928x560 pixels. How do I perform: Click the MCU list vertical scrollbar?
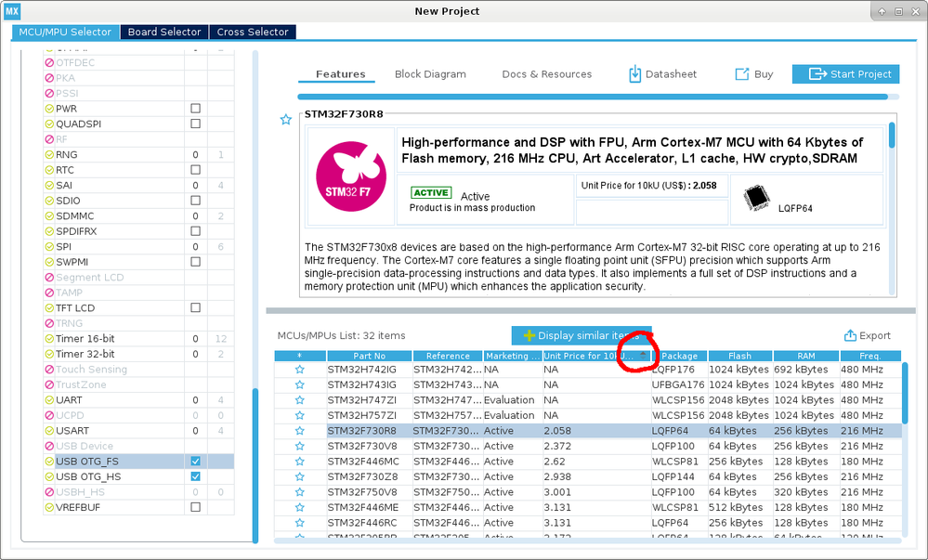click(905, 393)
